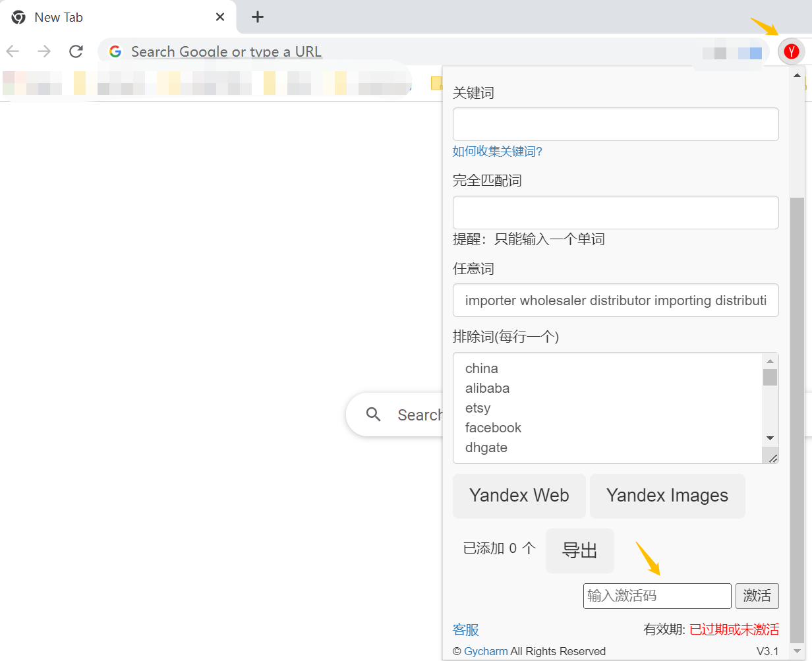This screenshot has height=661, width=812.
Task: Reload the page with refresh icon
Action: click(76, 51)
